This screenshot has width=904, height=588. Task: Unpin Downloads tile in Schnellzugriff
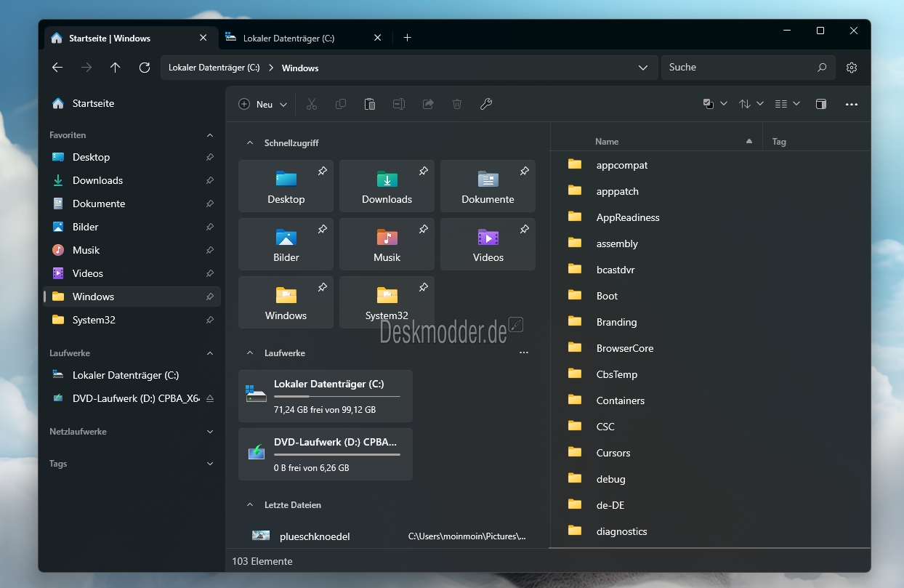click(x=423, y=172)
